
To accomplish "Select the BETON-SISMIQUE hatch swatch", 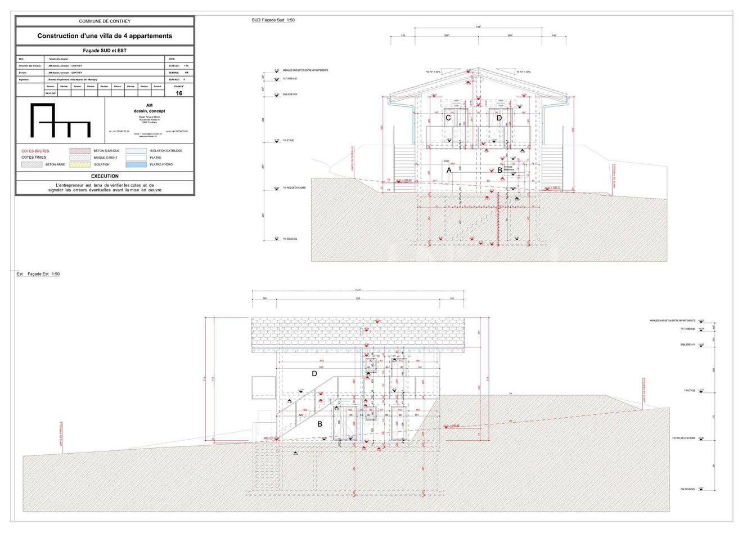I will click(x=80, y=151).
